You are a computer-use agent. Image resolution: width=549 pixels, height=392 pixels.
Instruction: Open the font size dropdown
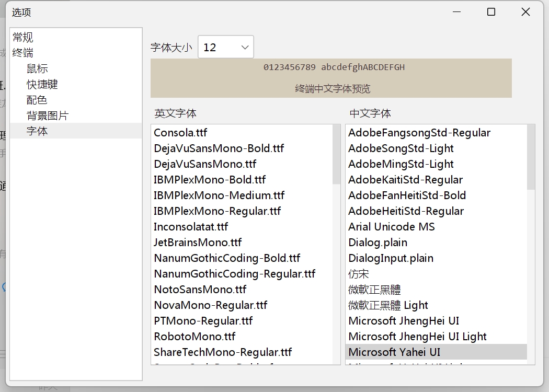click(226, 48)
